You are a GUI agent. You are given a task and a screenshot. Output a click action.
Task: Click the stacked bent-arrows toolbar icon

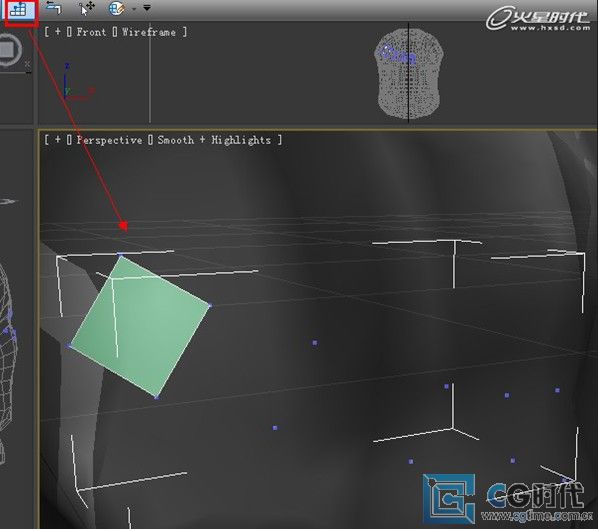53,8
